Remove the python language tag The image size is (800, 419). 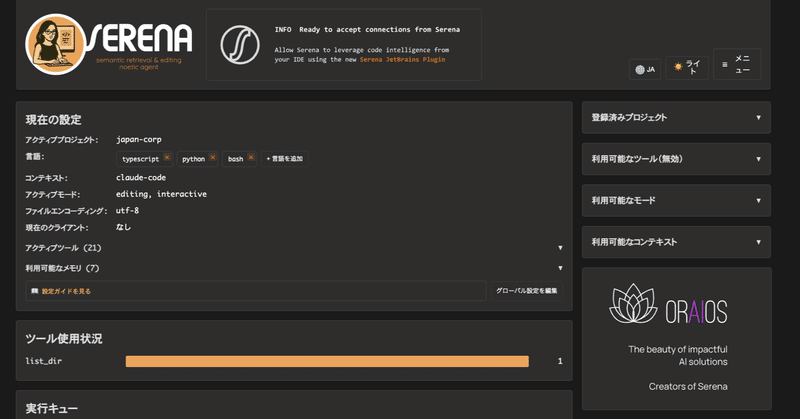(x=213, y=157)
